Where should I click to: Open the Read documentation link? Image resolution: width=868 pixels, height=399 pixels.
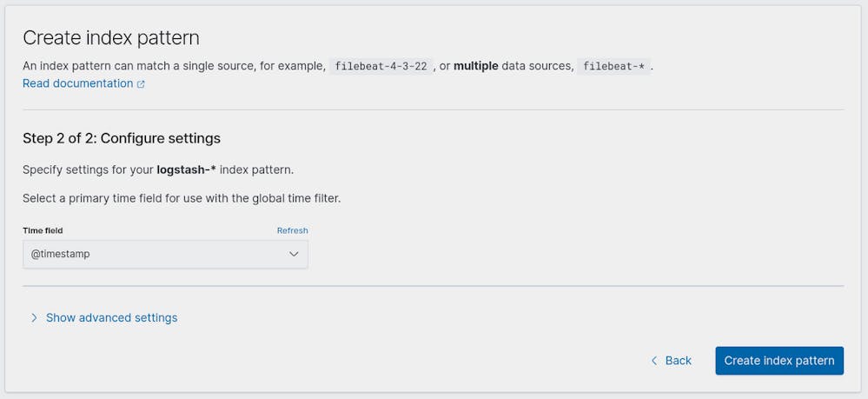(77, 83)
